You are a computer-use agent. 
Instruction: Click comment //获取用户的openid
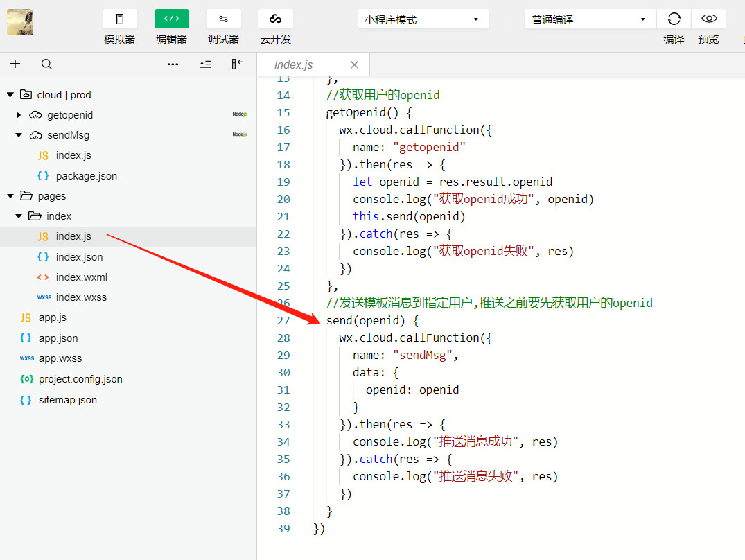pyautogui.click(x=383, y=95)
